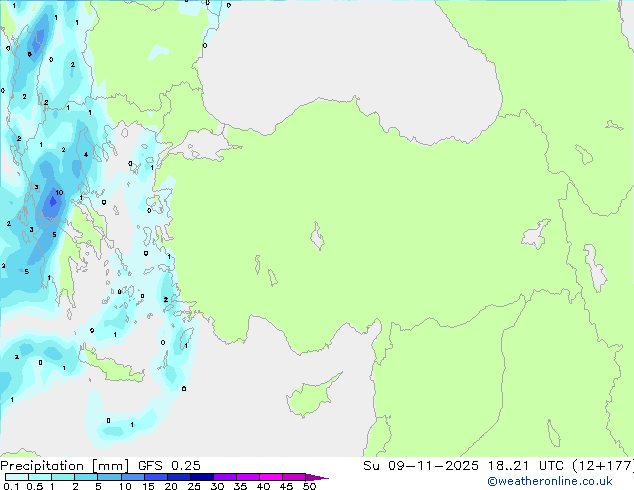Click the '0.5' legend scale label
This screenshot has width=634, height=490.
pyautogui.click(x=35, y=486)
